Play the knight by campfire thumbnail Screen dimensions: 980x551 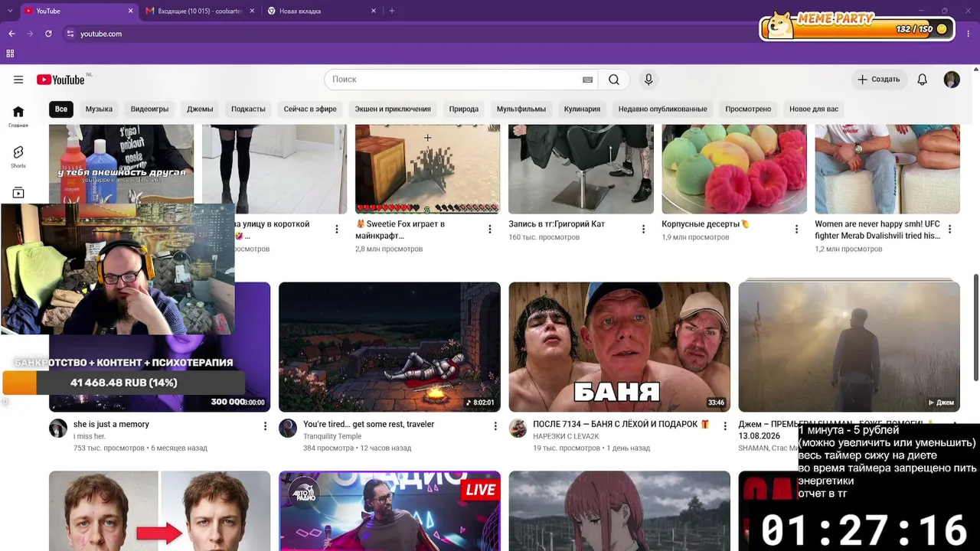390,347
